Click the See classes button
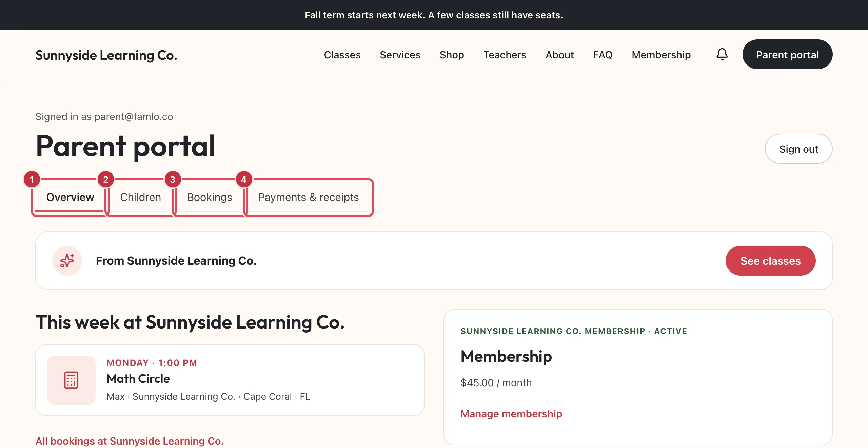Screen dimensions: 868x448 [x=770, y=261]
